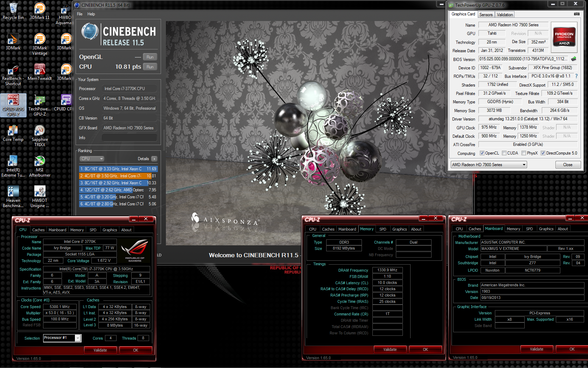588x368 pixels.
Task: Open the Caches tab in the CPU-Z processor window
Action: click(x=38, y=230)
